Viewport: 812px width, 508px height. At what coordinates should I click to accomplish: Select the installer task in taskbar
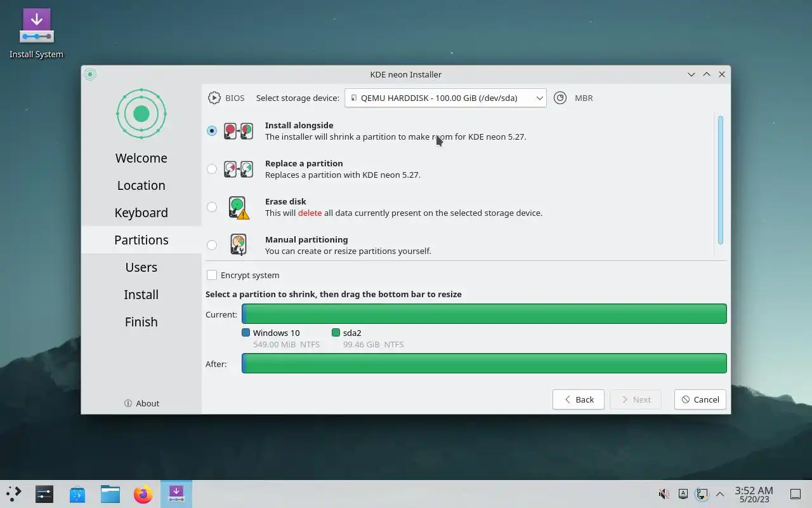[176, 493]
